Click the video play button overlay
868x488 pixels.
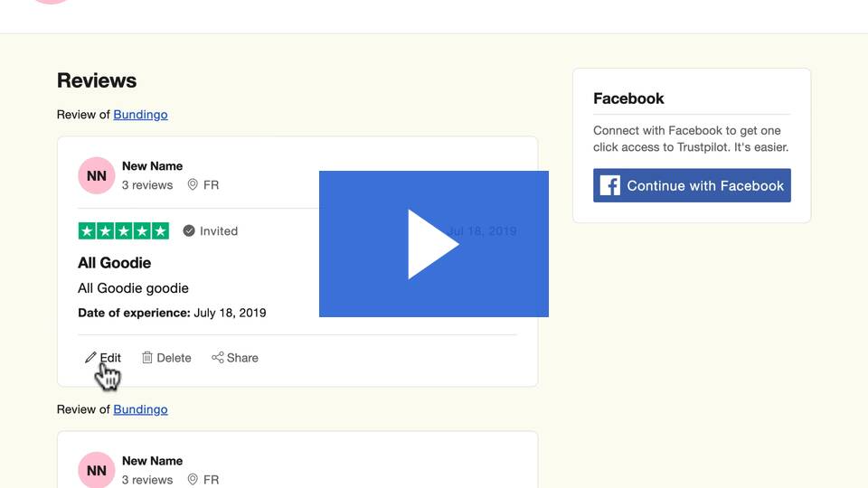[433, 244]
